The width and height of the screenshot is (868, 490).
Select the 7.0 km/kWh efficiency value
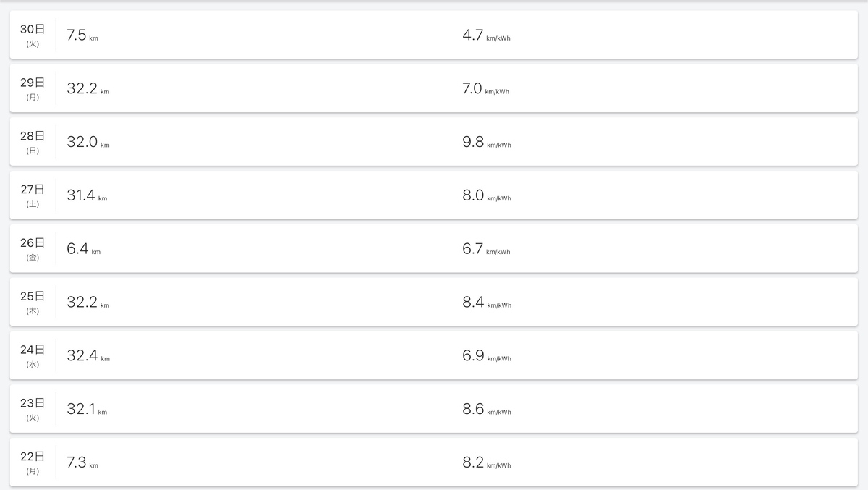point(485,89)
